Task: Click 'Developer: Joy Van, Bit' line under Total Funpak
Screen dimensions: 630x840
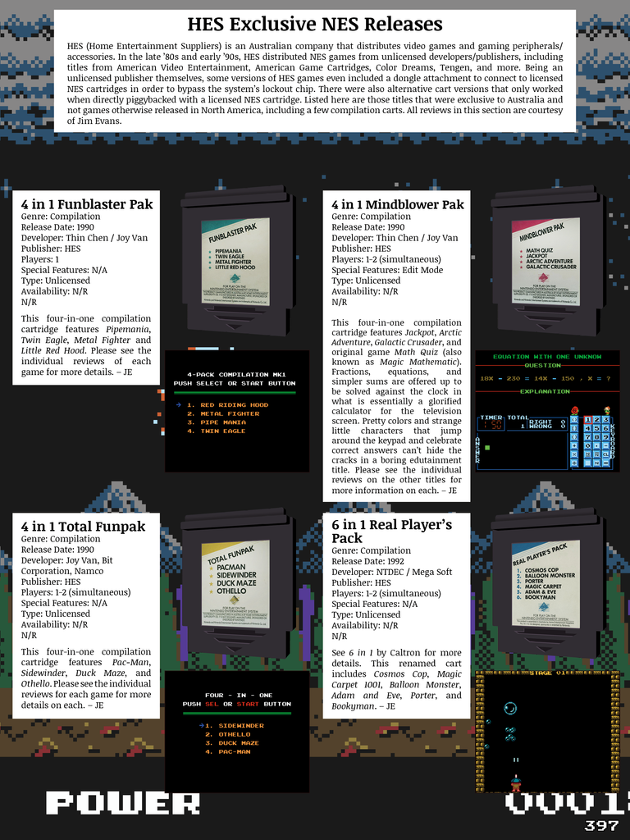Action: point(67,560)
